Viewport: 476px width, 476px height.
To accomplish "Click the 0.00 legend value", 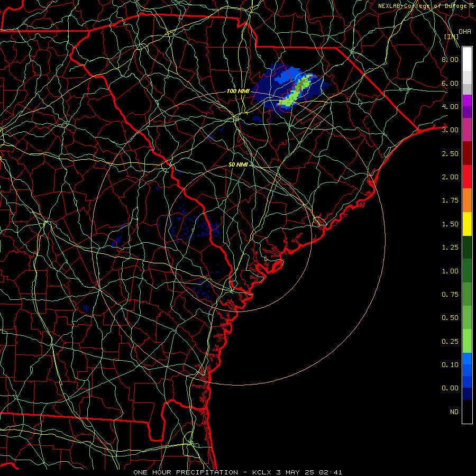I will 450,388.
